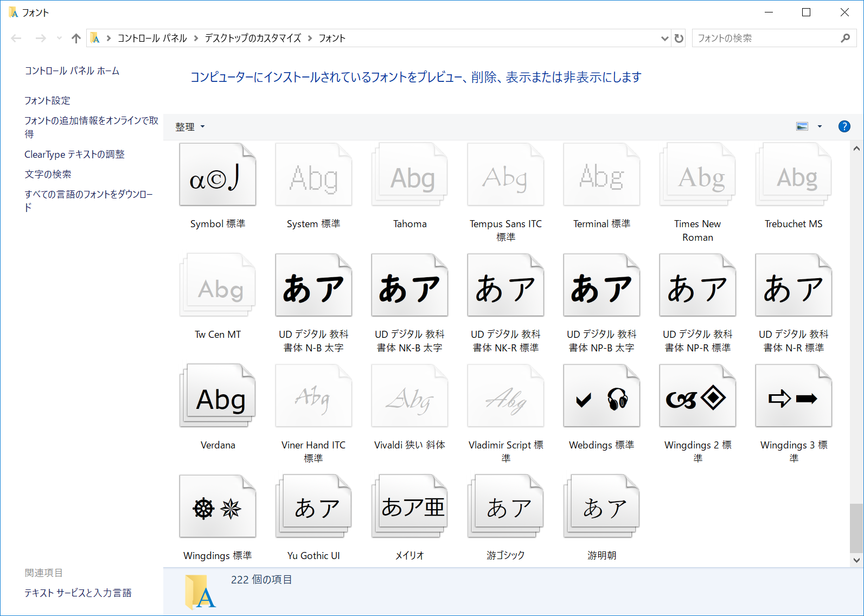The height and width of the screenshot is (616, 864).
Task: Select UD デジタル 教科書体 NK-B 太字 font icon
Action: [x=409, y=285]
